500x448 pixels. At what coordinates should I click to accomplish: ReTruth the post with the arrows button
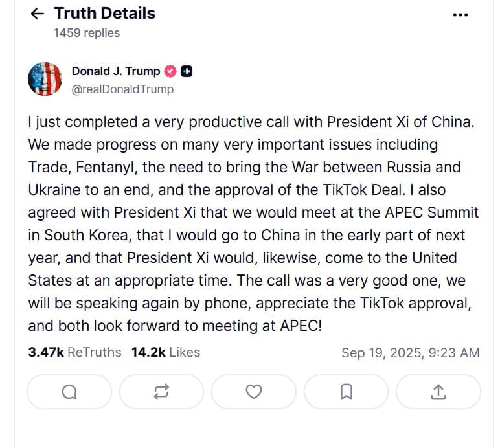tap(161, 391)
